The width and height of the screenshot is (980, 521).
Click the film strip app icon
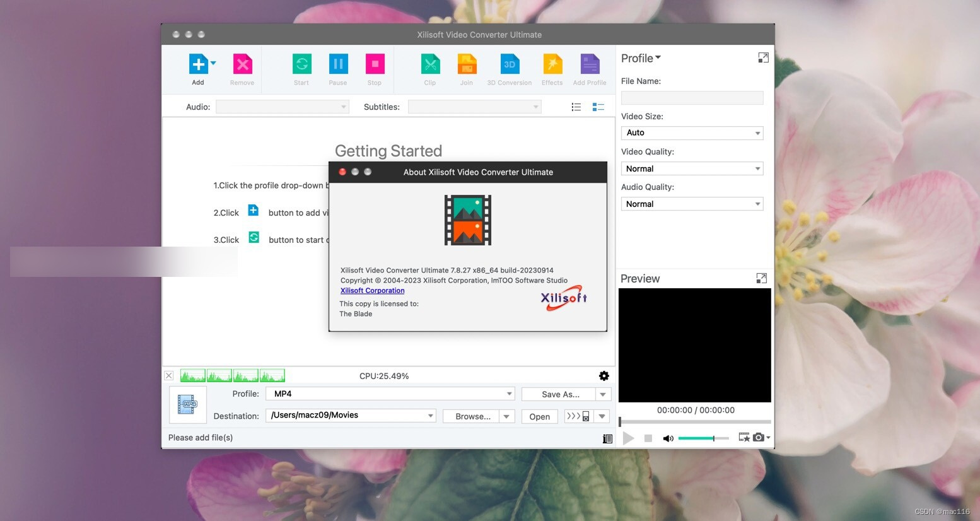pyautogui.click(x=468, y=220)
